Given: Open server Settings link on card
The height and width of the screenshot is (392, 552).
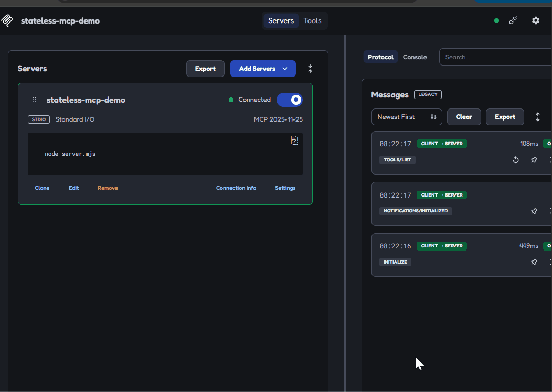Looking at the screenshot, I should click(x=285, y=188).
